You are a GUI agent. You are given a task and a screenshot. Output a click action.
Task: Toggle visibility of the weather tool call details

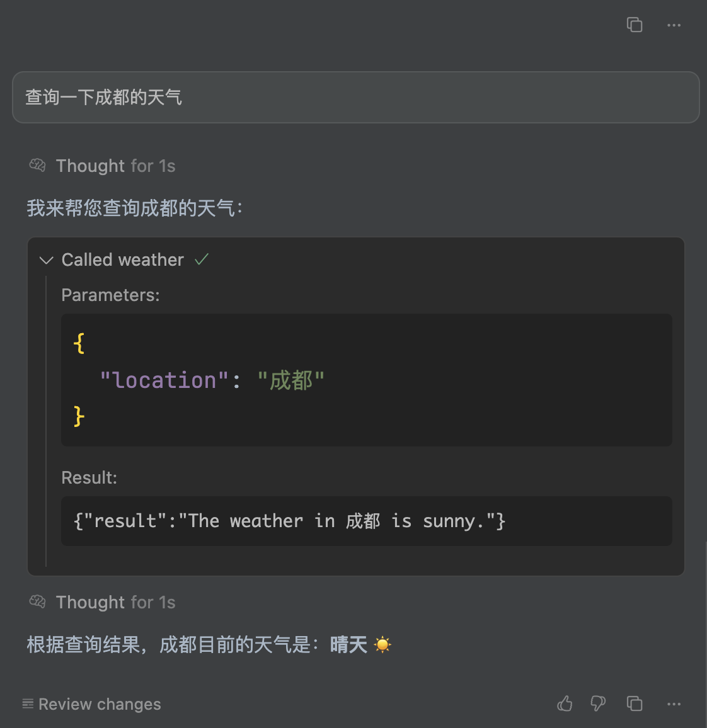[45, 259]
